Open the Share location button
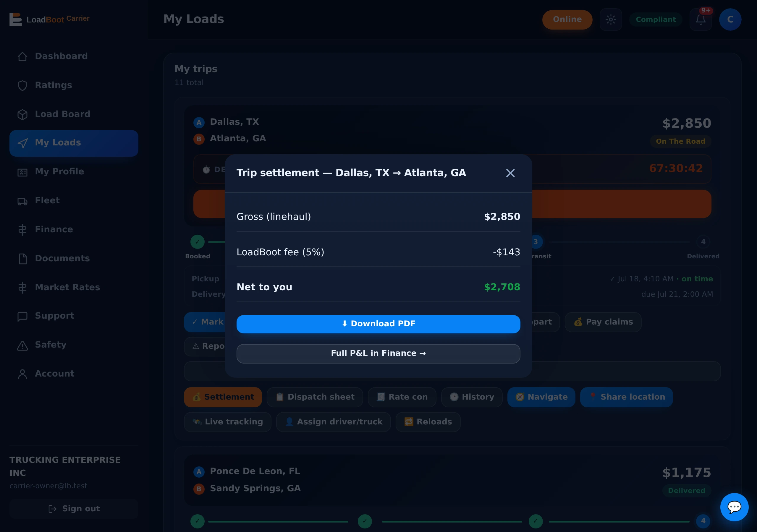The width and height of the screenshot is (757, 532). [626, 397]
